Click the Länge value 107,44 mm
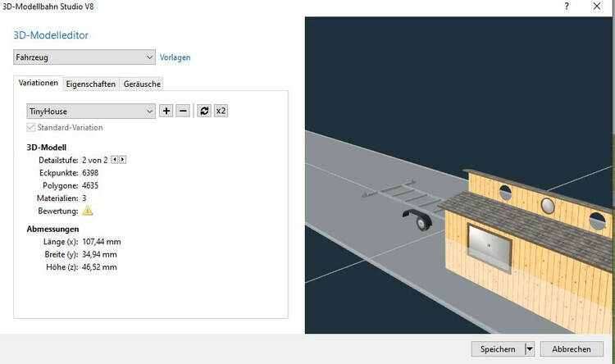Viewport: 615px width, 364px height. [x=102, y=242]
